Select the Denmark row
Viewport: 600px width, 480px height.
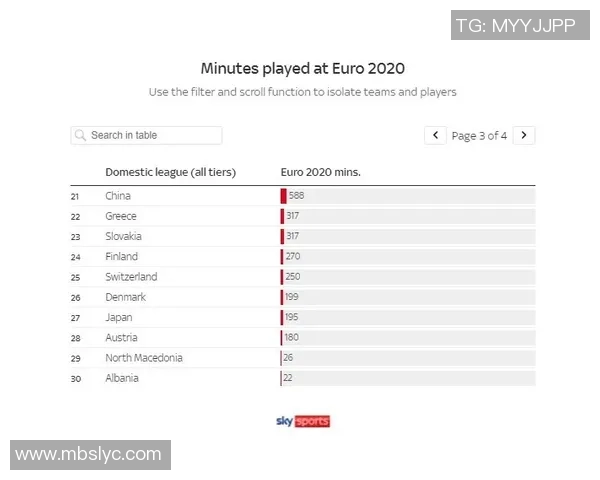[126, 297]
